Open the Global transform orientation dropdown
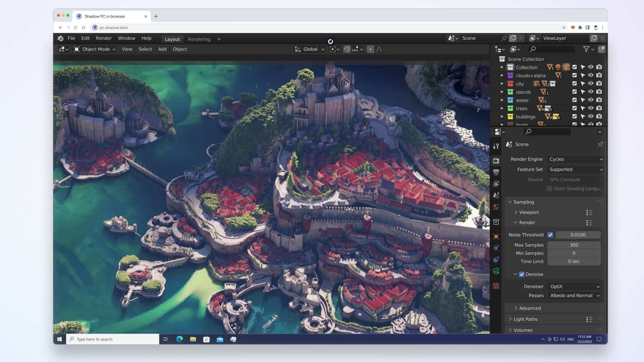This screenshot has width=644, height=362. 309,49
